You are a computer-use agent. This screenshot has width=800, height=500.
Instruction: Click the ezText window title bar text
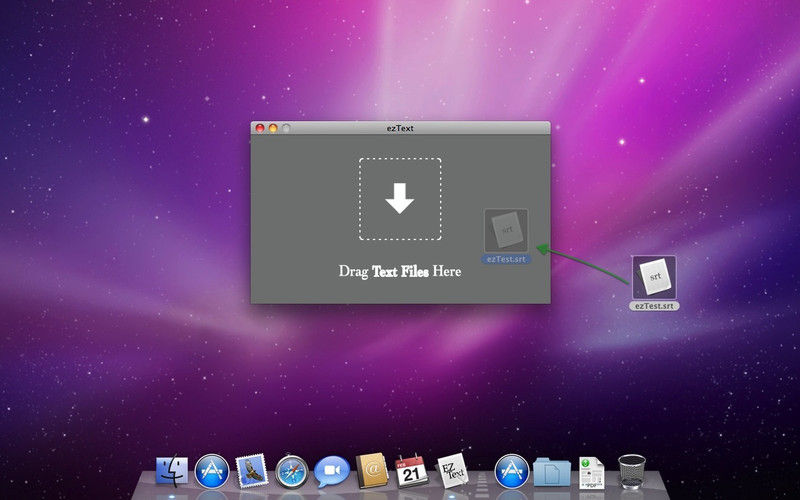pyautogui.click(x=400, y=128)
